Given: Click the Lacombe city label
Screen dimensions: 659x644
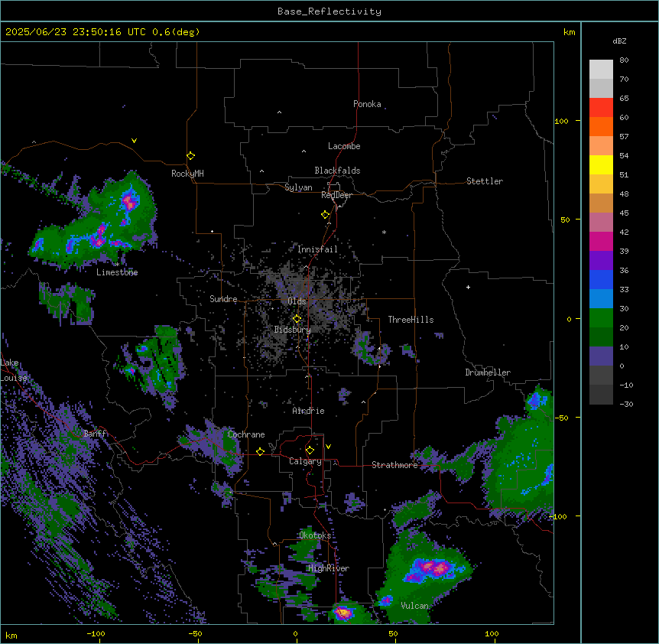Looking at the screenshot, I should coord(344,146).
